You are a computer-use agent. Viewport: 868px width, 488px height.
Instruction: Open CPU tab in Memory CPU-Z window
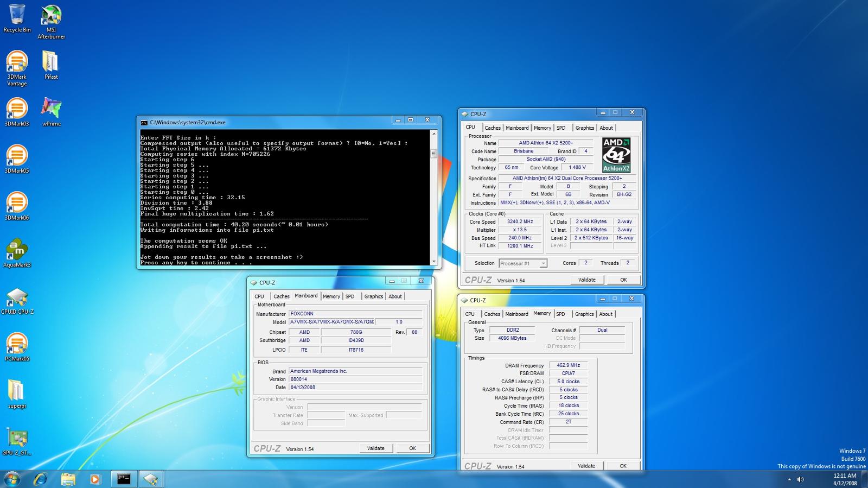470,314
